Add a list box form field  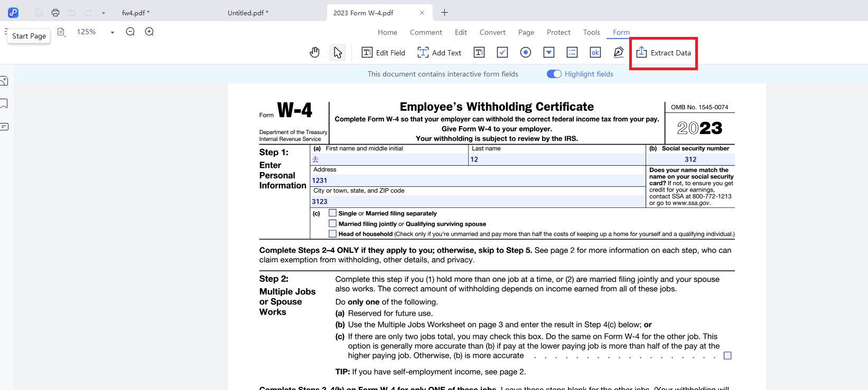pyautogui.click(x=572, y=52)
